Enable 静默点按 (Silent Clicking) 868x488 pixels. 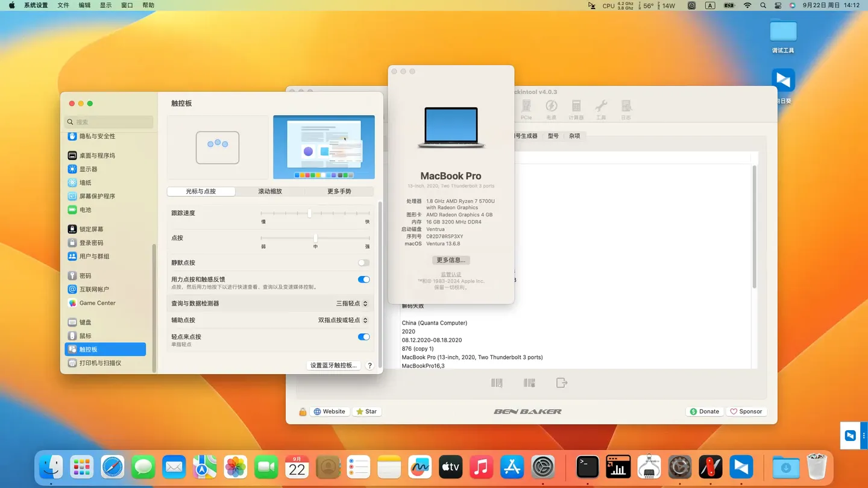point(363,262)
